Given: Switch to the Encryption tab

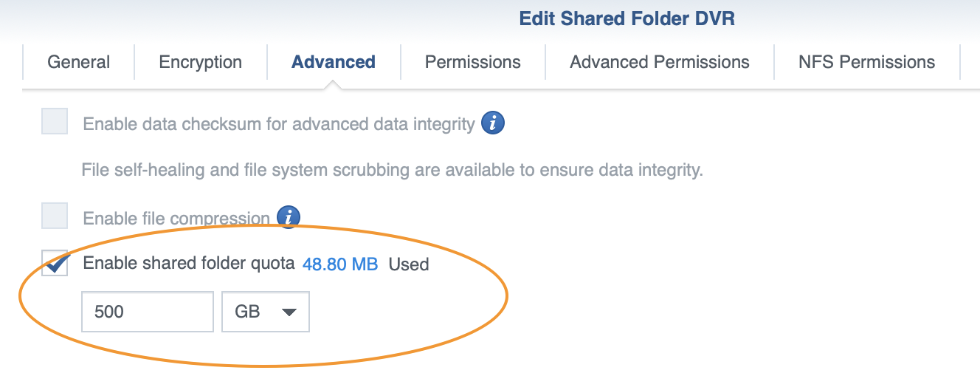Looking at the screenshot, I should point(201,62).
